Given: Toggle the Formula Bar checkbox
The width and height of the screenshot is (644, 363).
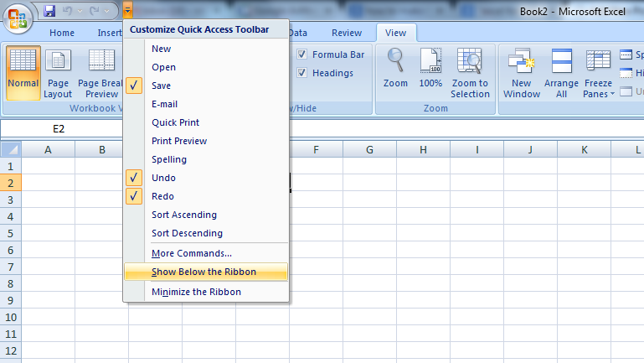Looking at the screenshot, I should click(301, 54).
